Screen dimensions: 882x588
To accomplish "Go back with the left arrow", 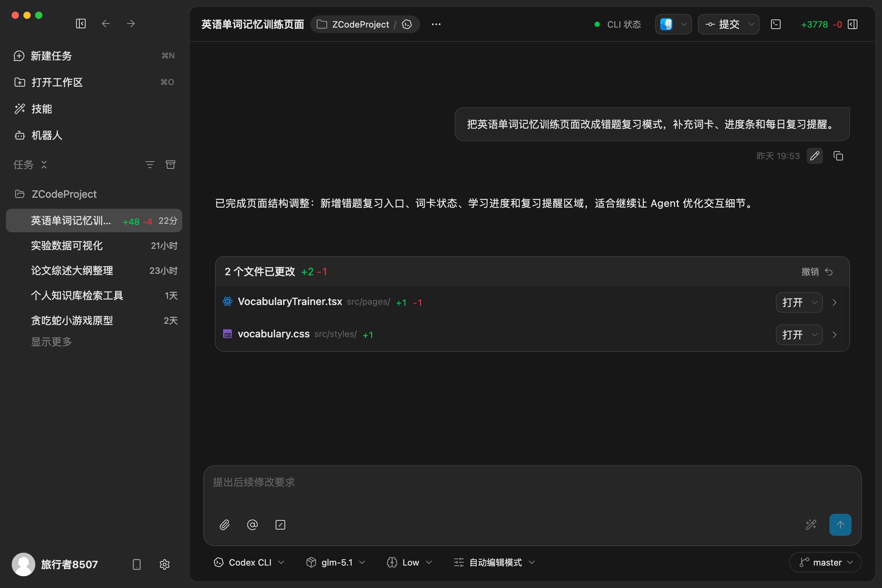I will point(106,24).
